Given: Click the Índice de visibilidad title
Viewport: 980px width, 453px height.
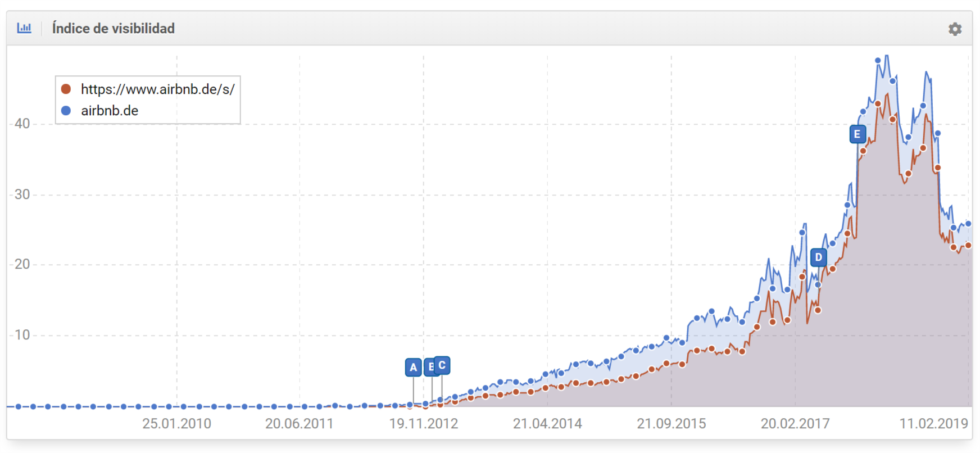Looking at the screenshot, I should [x=114, y=28].
